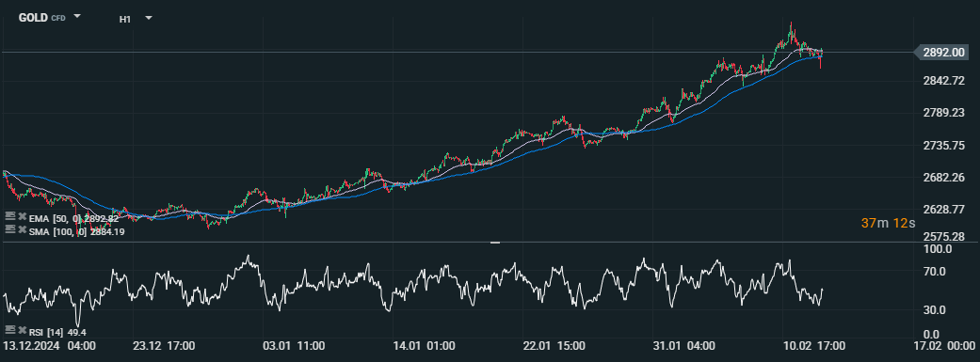Open EMA indicator settings icon
Viewport: 980px width, 362px height.
pyautogui.click(x=9, y=216)
